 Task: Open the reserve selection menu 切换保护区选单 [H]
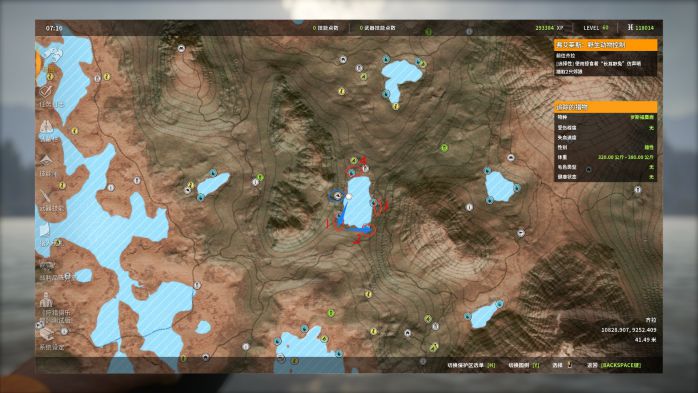[471, 365]
